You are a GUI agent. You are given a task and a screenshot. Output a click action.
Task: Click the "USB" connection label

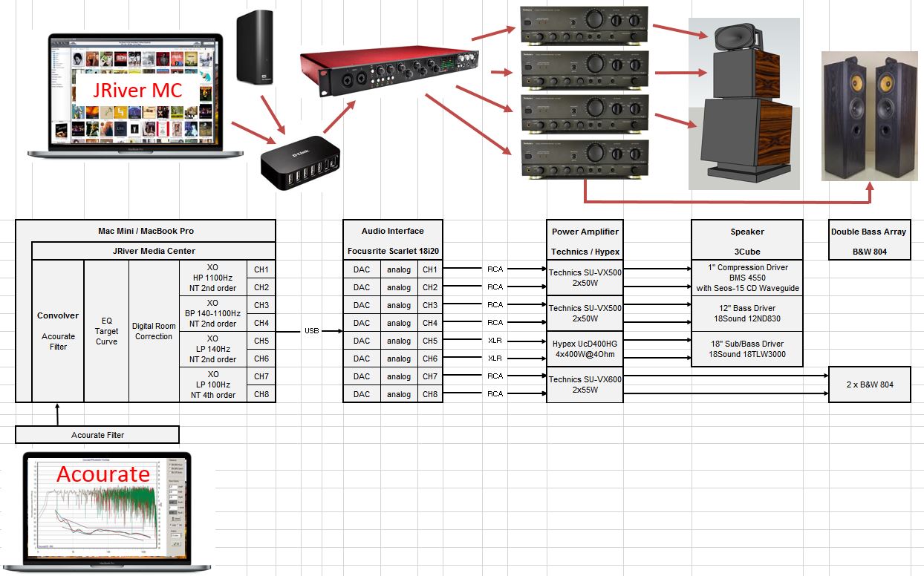[x=312, y=331]
